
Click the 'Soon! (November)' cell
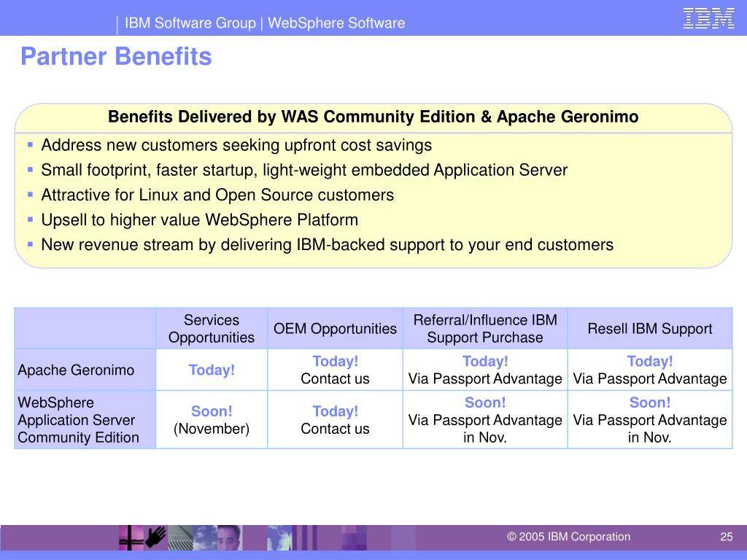pos(212,419)
